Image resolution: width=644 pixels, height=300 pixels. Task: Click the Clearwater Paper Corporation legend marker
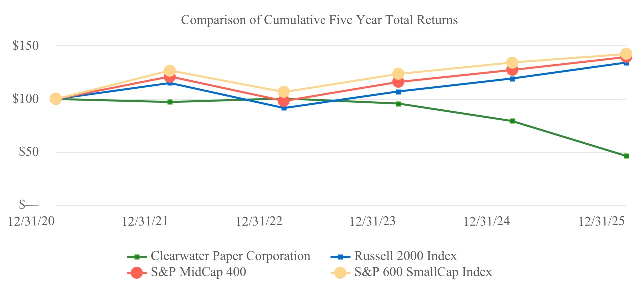click(137, 257)
